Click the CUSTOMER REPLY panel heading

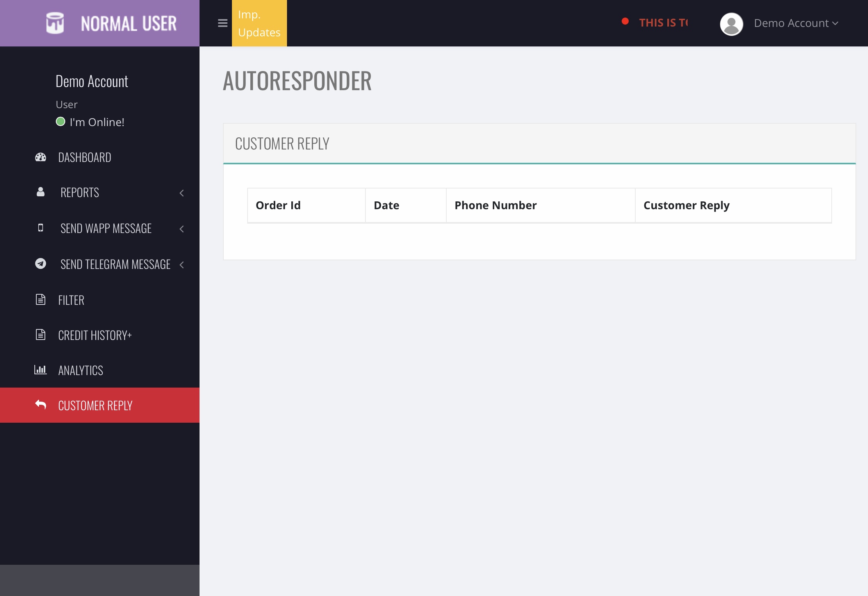[x=282, y=144]
